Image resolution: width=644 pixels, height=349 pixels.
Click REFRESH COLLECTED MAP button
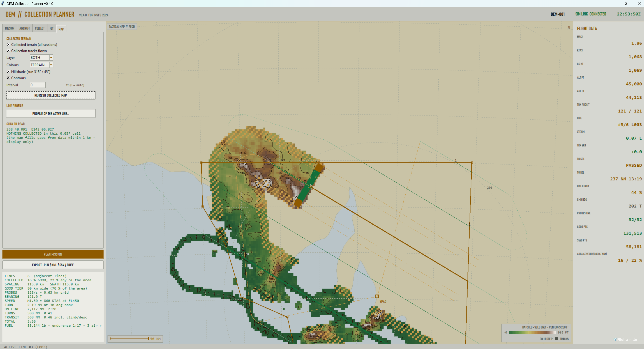(51, 95)
